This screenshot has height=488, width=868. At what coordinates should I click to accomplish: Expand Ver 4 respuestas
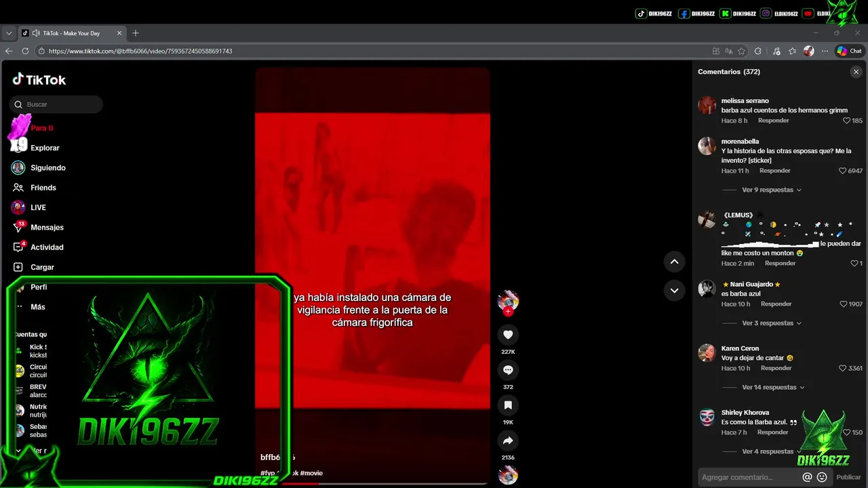[772, 451]
